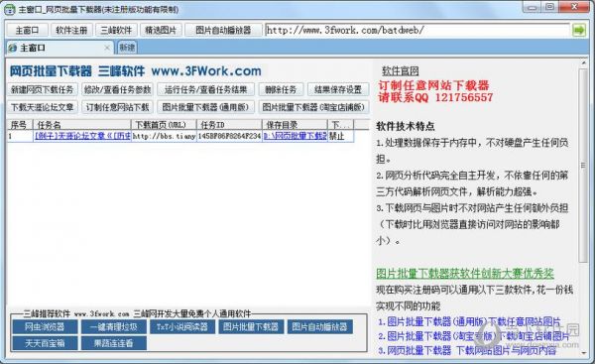Click the 下载首页 (URL) column header
The width and height of the screenshot is (595, 364).
164,125
